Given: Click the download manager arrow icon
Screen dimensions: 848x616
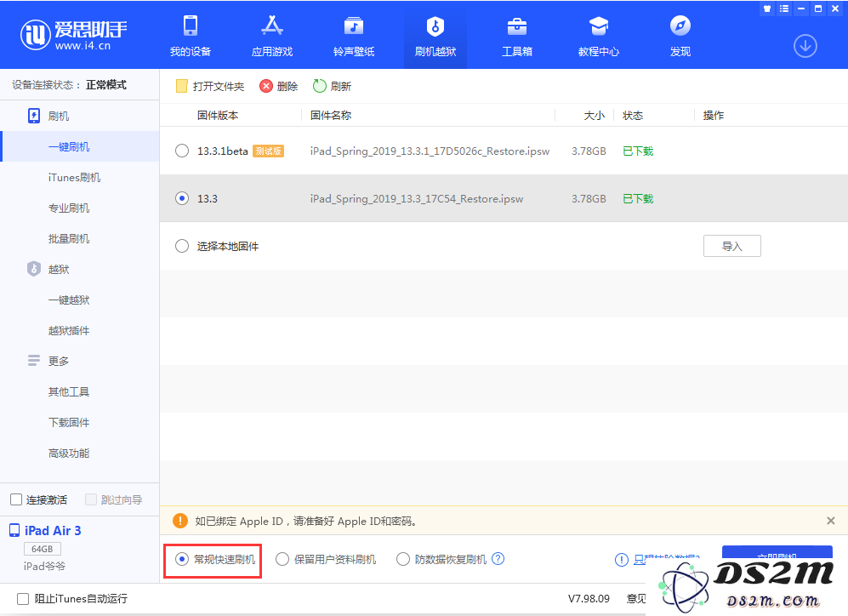Looking at the screenshot, I should [x=805, y=46].
